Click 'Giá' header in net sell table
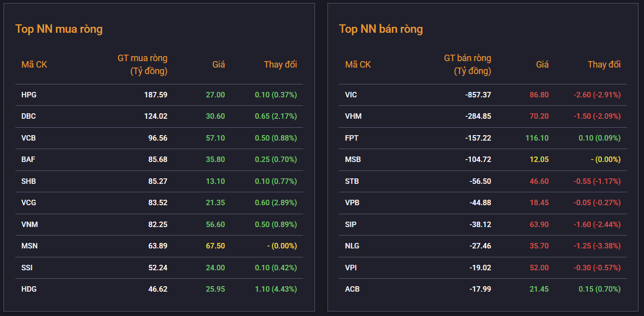Viewport: 644px width, 316px height. pos(542,65)
